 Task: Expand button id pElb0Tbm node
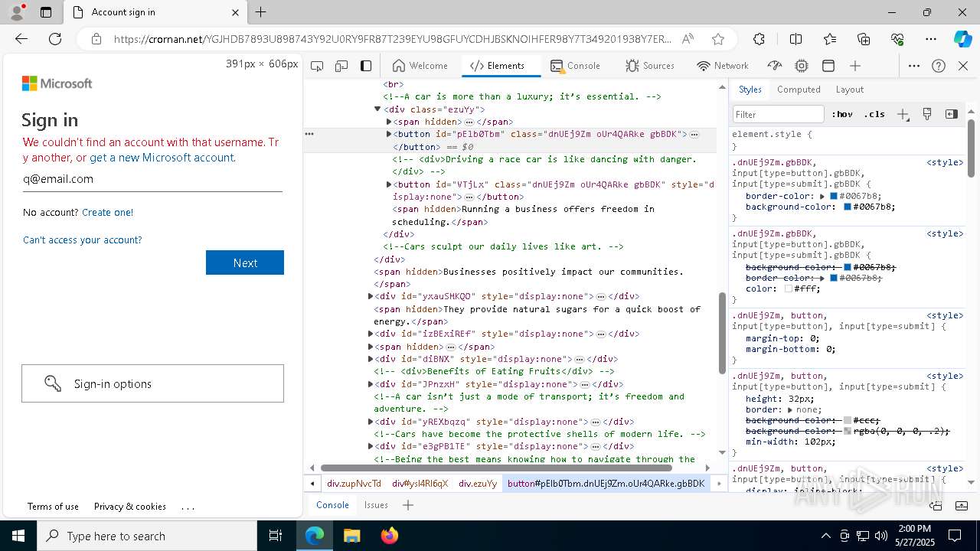pyautogui.click(x=389, y=134)
